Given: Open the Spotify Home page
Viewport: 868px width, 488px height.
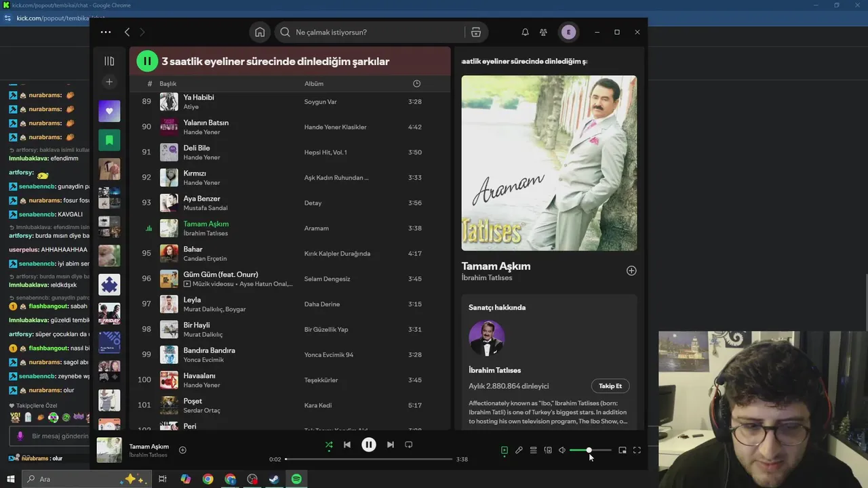Looking at the screenshot, I should point(260,32).
